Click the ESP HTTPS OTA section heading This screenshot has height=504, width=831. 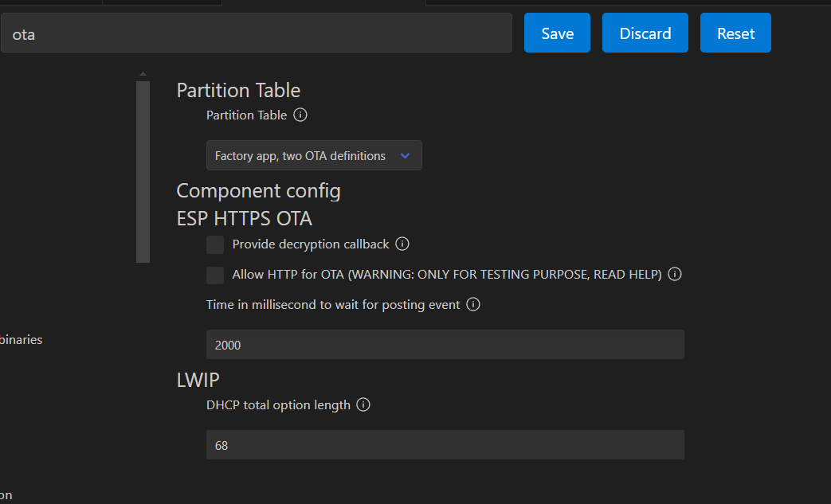click(244, 218)
